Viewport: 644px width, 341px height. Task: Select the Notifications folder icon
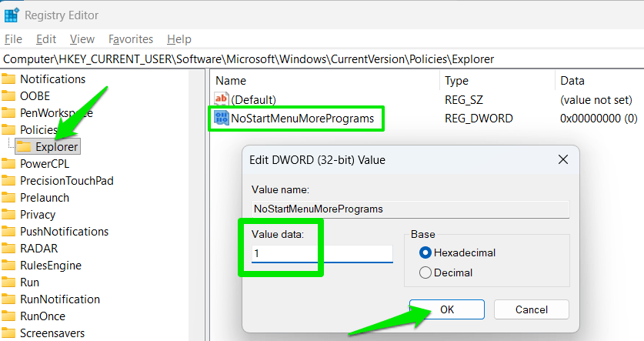[8, 79]
